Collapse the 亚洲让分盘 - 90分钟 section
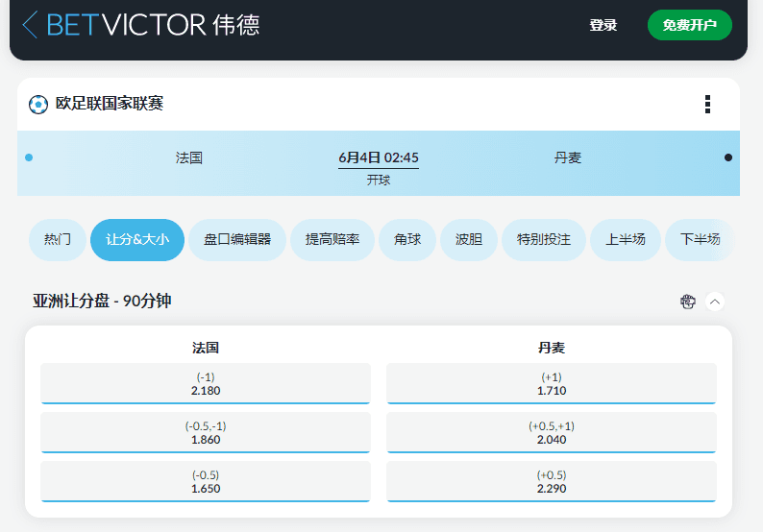This screenshot has width=763, height=532. point(714,302)
